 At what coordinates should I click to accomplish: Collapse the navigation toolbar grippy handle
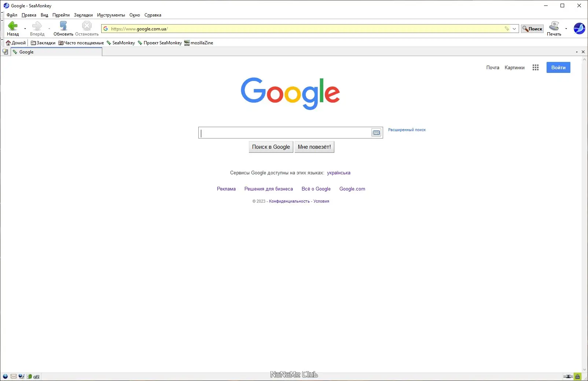coord(2,29)
